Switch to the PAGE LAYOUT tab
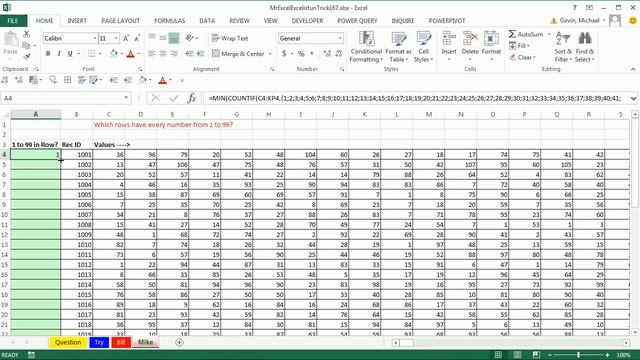 (120, 20)
